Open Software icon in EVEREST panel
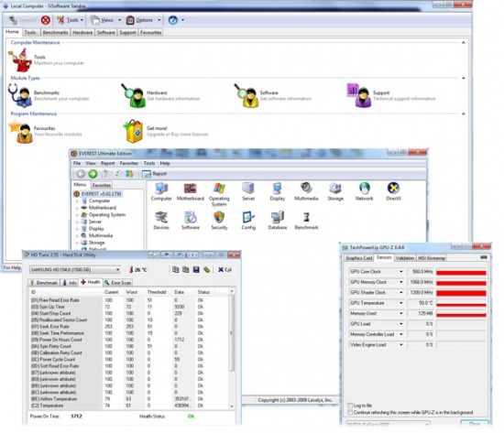 click(191, 218)
